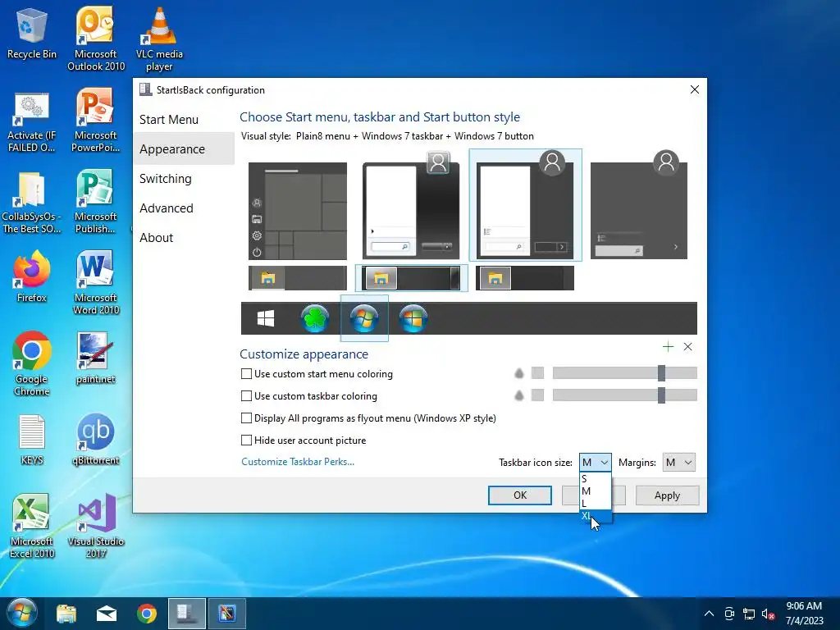
Task: Click the Windows Start orb on taskbar
Action: click(x=21, y=613)
